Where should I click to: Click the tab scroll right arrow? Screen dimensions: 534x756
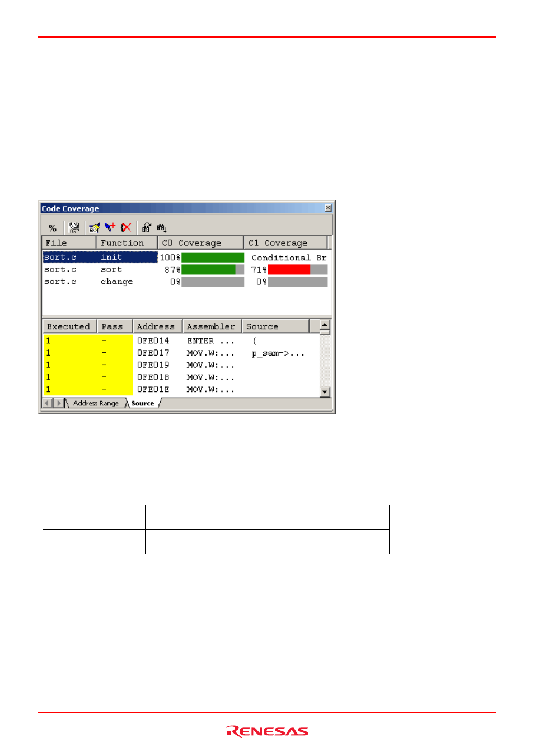point(59,403)
